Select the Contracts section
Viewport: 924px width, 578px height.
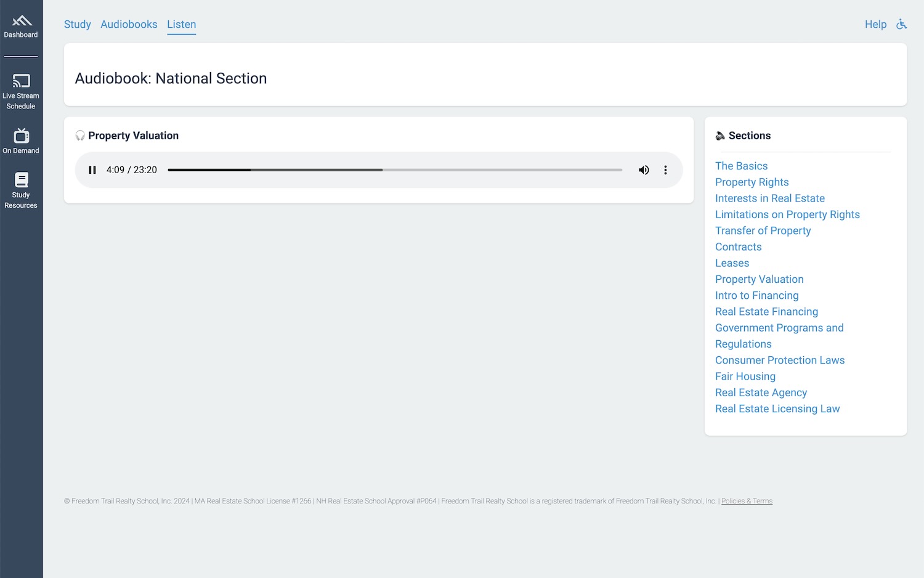coord(738,247)
